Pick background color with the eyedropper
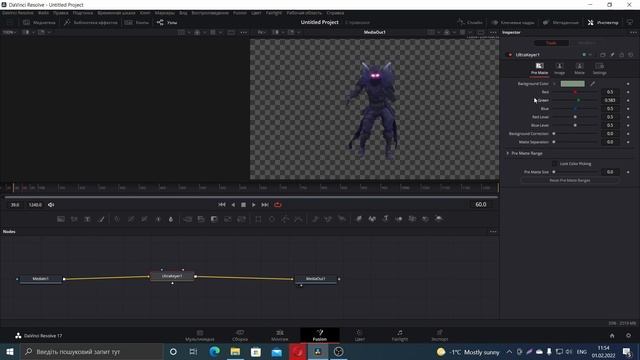Screen dimensions: 640x360 (x=593, y=84)
